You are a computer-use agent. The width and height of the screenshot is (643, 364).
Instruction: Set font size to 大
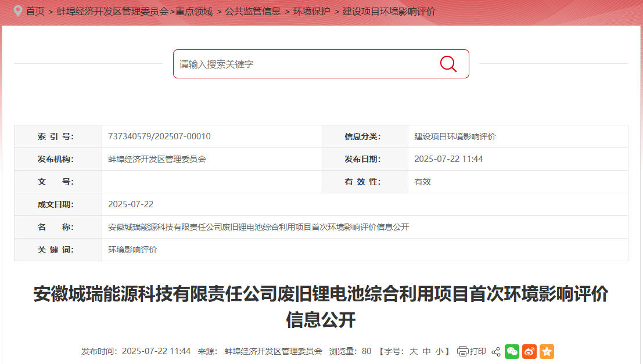pyautogui.click(x=414, y=351)
